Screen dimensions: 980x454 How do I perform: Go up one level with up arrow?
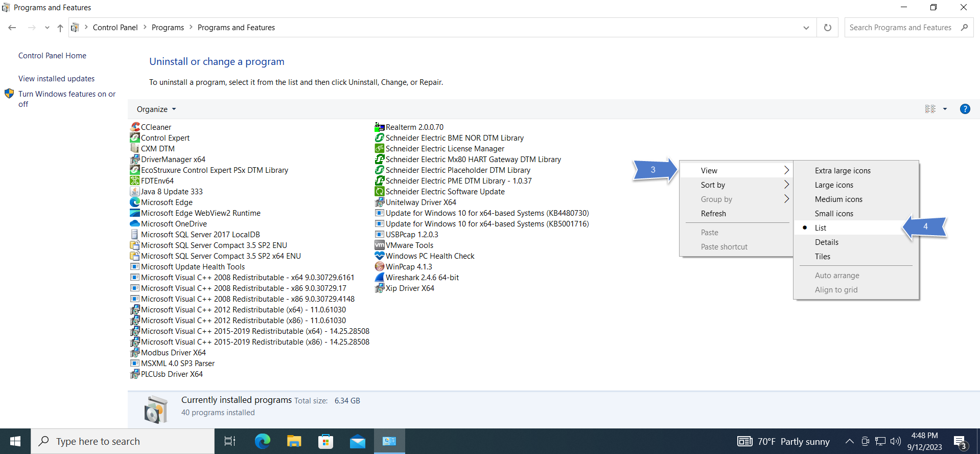60,28
